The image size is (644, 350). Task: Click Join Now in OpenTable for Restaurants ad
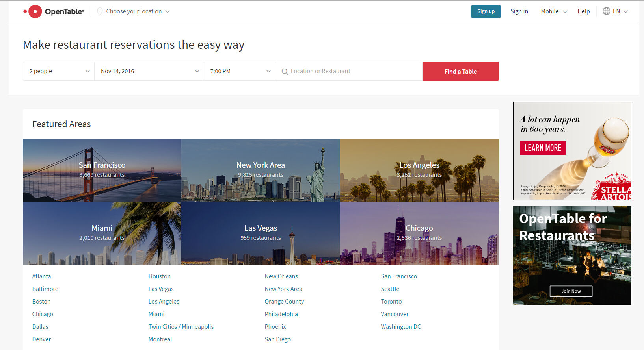[571, 291]
